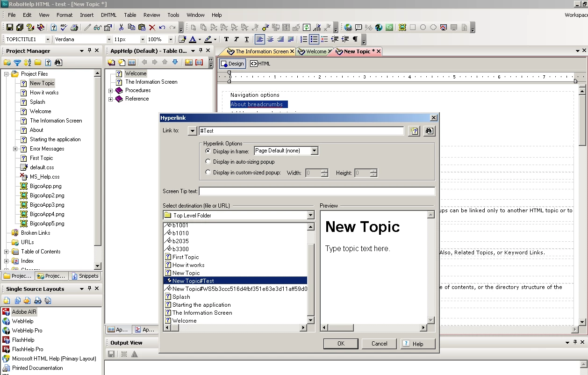
Task: Switch editor to HTML view
Action: [x=260, y=64]
